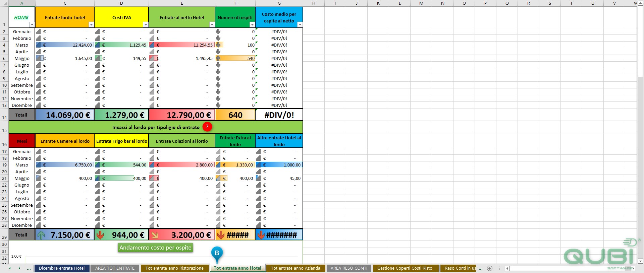Open the Costo medio per ospite filter dropdown
The height and width of the screenshot is (273, 644).
(300, 25)
